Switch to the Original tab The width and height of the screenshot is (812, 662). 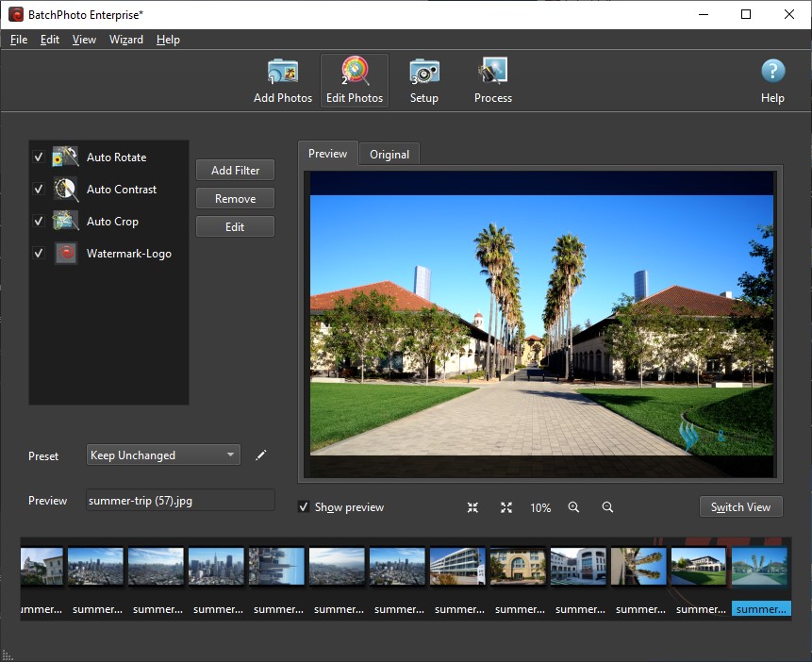pyautogui.click(x=389, y=155)
